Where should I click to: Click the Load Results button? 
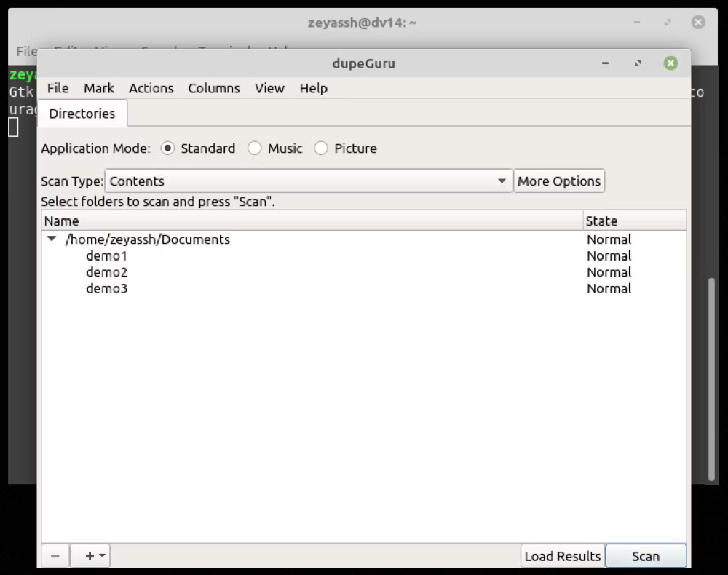point(563,556)
